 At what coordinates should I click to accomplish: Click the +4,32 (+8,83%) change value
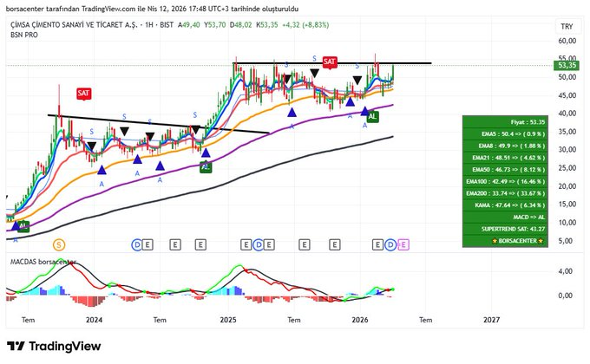(x=305, y=25)
